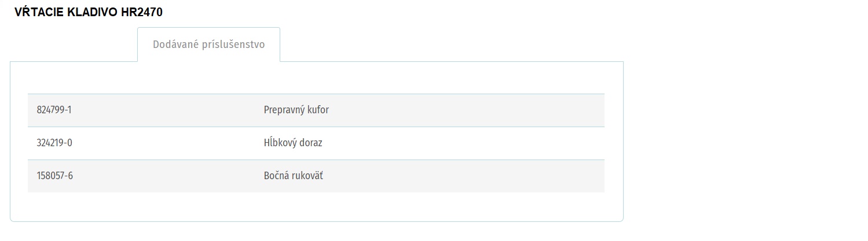Click the Prepravný kufor accessory name
868x241 pixels.
tap(296, 110)
